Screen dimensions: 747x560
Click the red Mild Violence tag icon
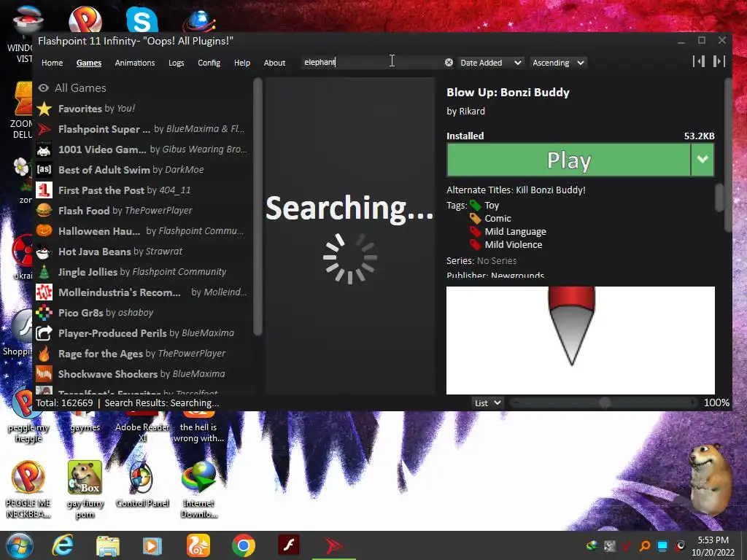point(476,244)
